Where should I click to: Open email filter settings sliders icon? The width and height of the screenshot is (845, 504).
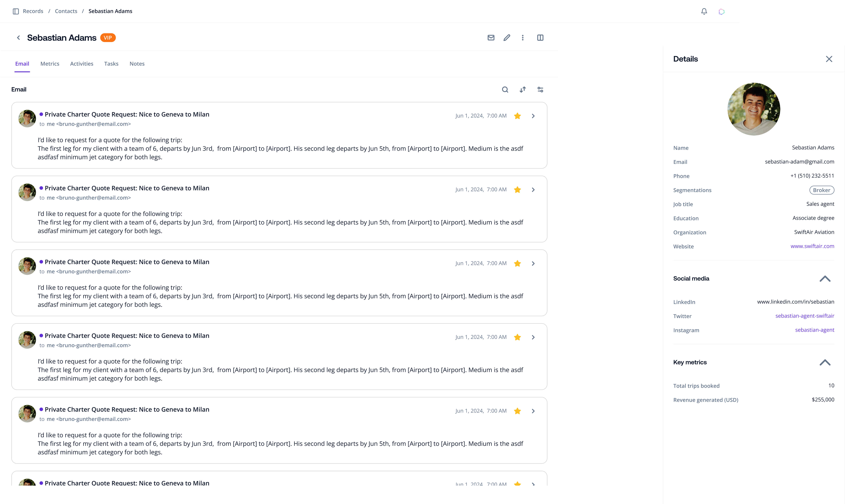coord(540,90)
